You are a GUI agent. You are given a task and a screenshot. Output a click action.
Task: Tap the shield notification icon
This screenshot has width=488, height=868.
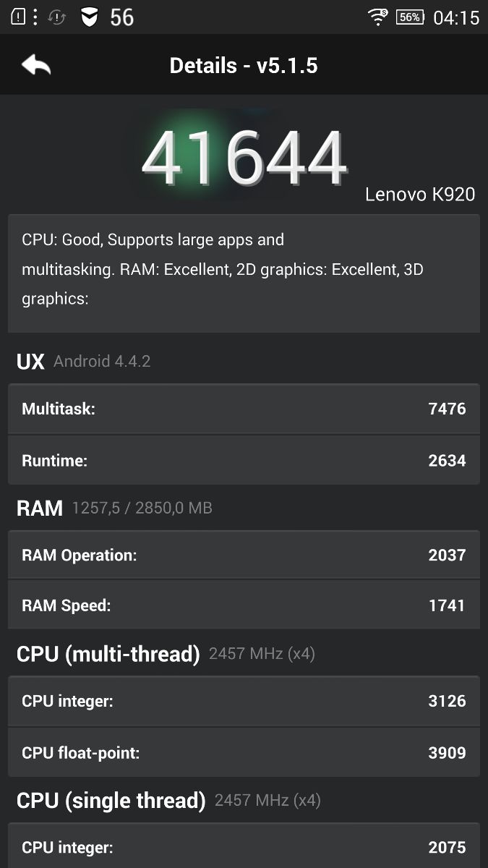89,17
